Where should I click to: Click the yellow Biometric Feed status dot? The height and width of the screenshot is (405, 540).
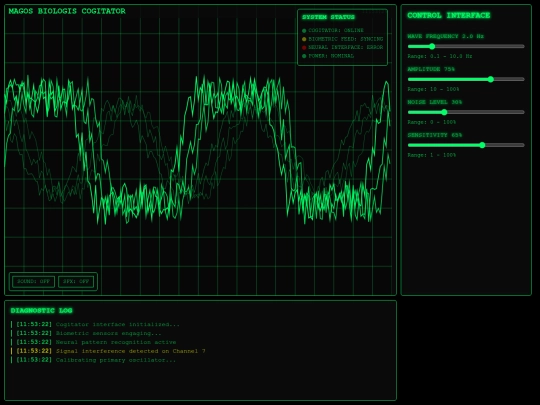click(x=304, y=39)
